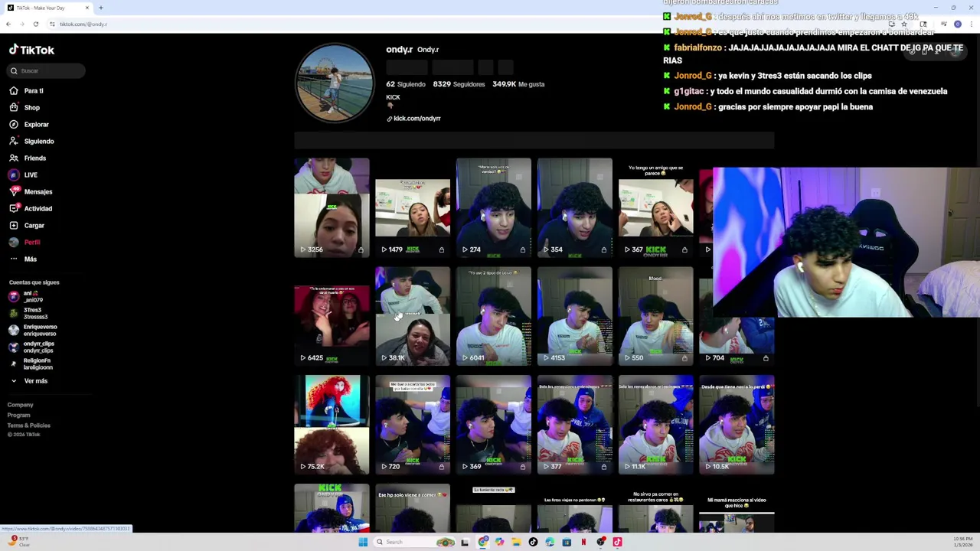Viewport: 980px width, 551px height.
Task: Close the TikTok - Make Your Day tab
Action: (x=87, y=8)
